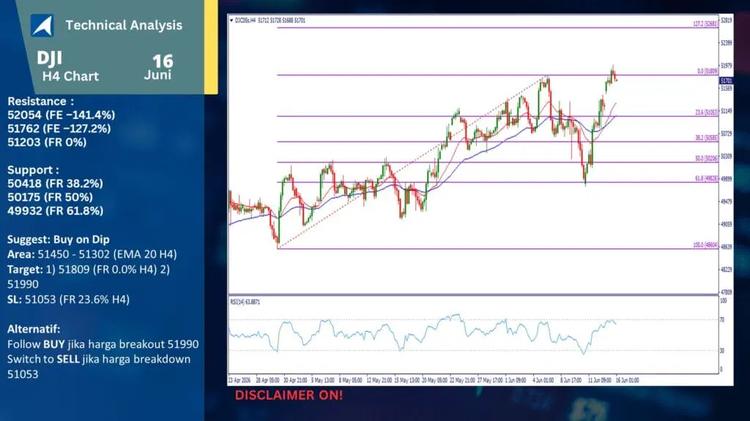
Task: Click the '16 Jun 01:00' time axis label
Action: pyautogui.click(x=628, y=380)
